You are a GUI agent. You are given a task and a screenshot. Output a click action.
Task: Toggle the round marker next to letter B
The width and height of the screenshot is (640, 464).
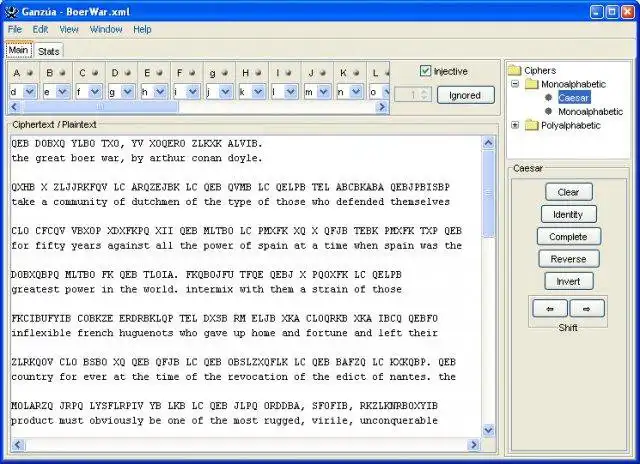click(x=62, y=73)
